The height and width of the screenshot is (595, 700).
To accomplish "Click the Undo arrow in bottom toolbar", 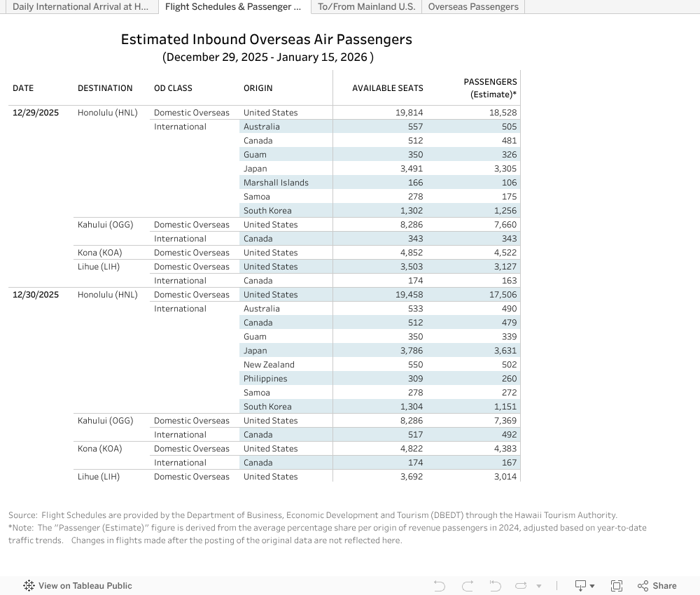I will point(440,586).
